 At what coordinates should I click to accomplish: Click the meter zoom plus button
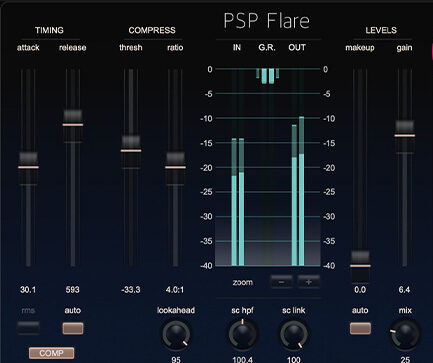point(309,282)
